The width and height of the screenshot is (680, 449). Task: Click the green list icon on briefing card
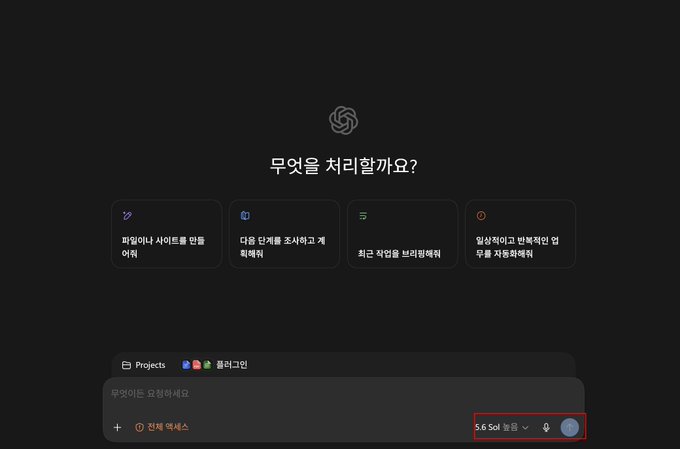[x=363, y=216]
